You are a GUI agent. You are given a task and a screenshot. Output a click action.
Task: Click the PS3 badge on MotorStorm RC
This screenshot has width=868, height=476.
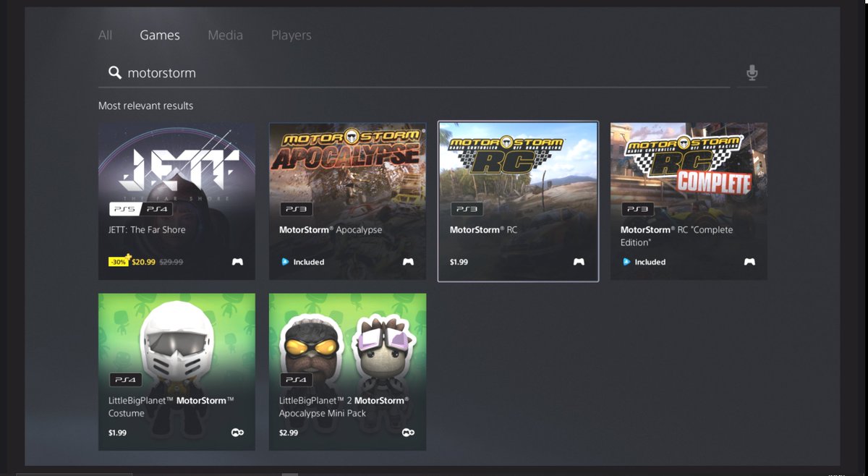click(x=467, y=209)
